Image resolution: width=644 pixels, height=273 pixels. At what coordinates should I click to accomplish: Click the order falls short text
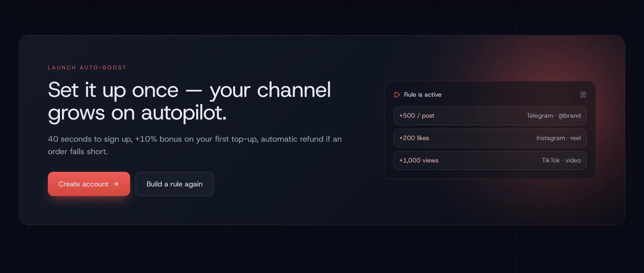pyautogui.click(x=78, y=152)
